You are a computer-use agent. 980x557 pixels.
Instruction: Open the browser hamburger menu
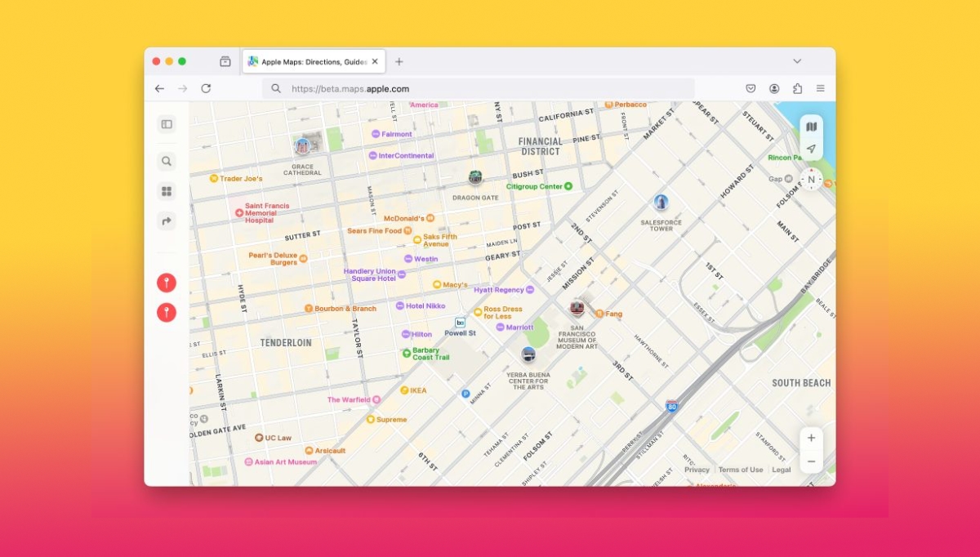click(821, 89)
